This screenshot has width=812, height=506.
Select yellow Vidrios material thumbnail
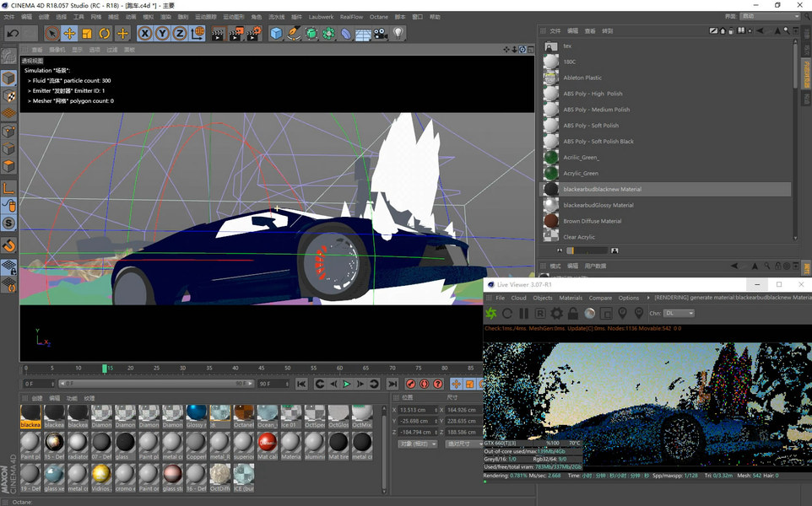(x=101, y=475)
